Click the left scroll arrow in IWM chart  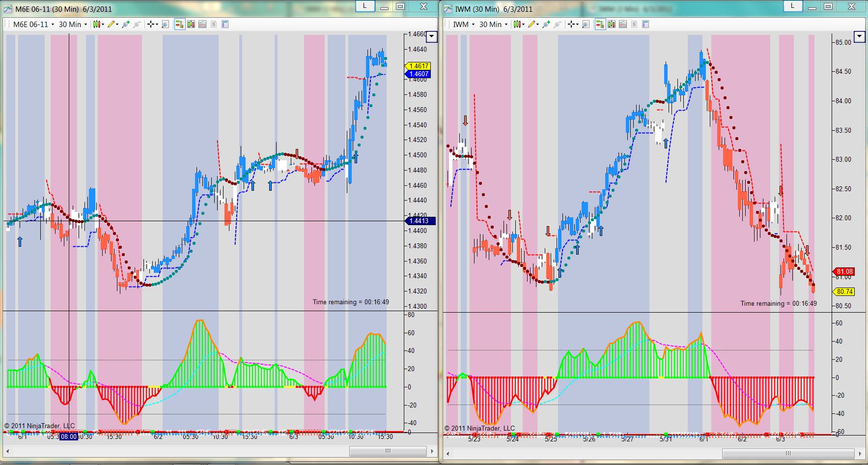(448, 453)
